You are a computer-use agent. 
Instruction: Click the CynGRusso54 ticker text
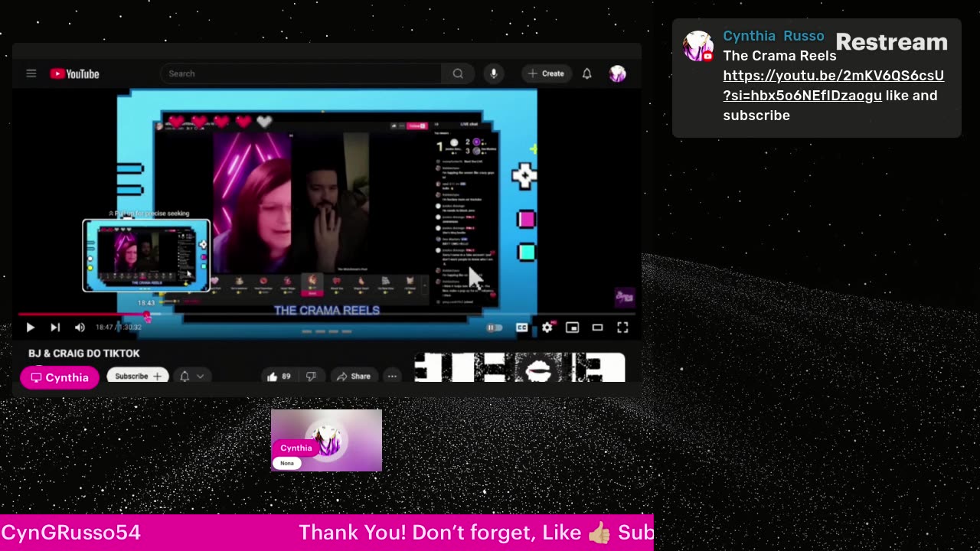pyautogui.click(x=71, y=533)
